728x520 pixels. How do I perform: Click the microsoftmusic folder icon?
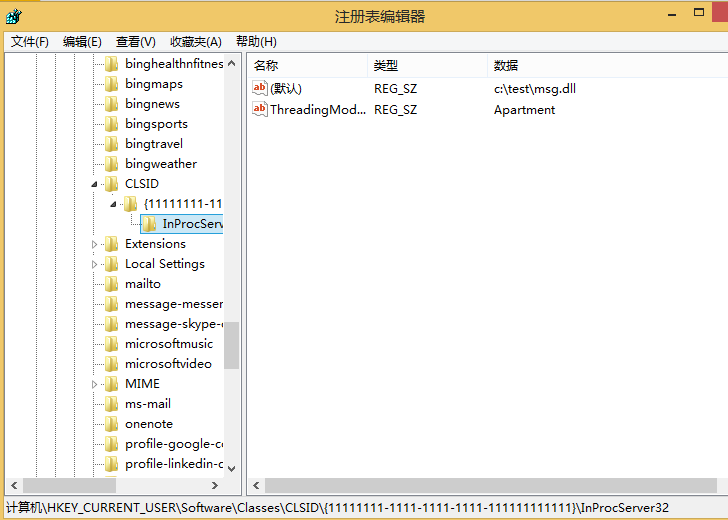(111, 344)
